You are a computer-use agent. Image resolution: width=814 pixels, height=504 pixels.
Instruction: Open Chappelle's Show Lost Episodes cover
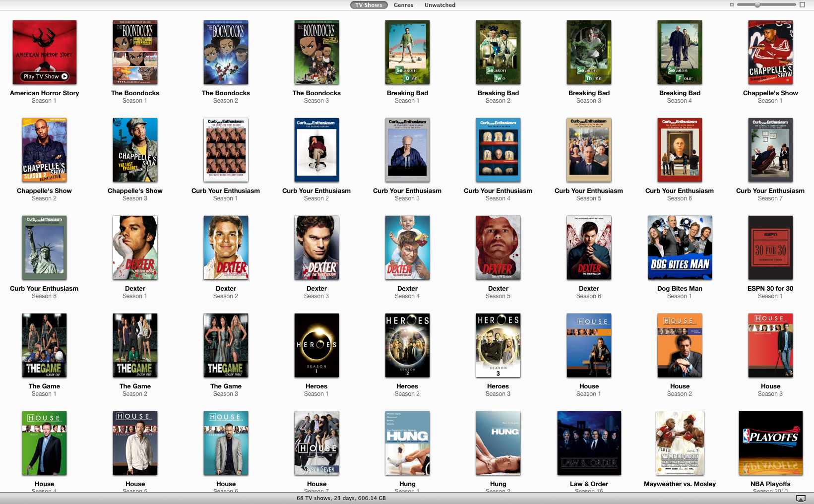(135, 150)
